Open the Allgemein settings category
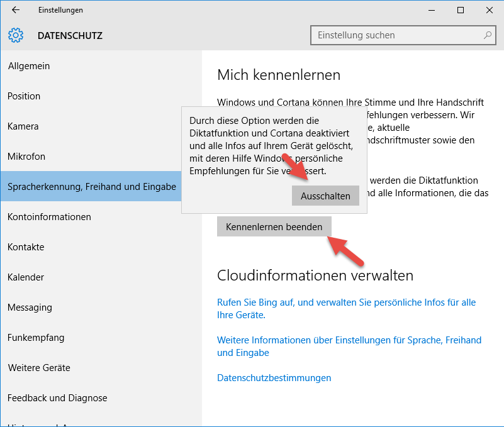This screenshot has width=504, height=427. point(28,66)
